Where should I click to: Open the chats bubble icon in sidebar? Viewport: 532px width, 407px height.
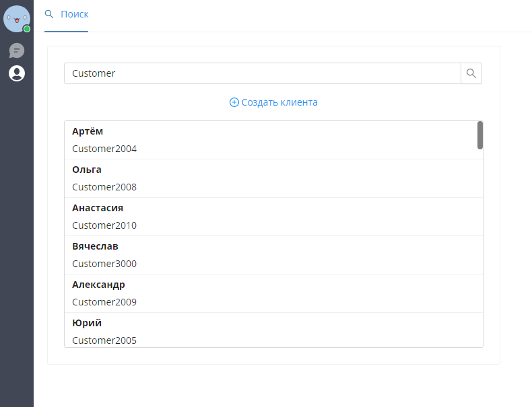(x=17, y=50)
